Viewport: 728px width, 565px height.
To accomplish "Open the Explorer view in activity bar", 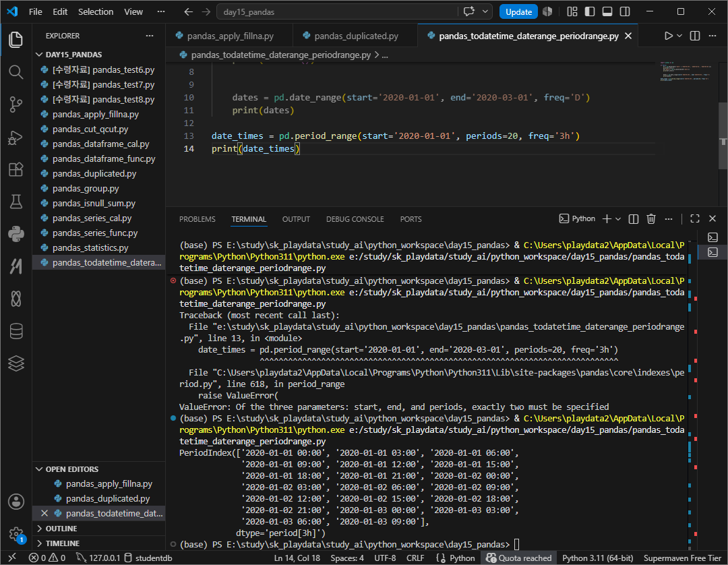I will click(16, 40).
